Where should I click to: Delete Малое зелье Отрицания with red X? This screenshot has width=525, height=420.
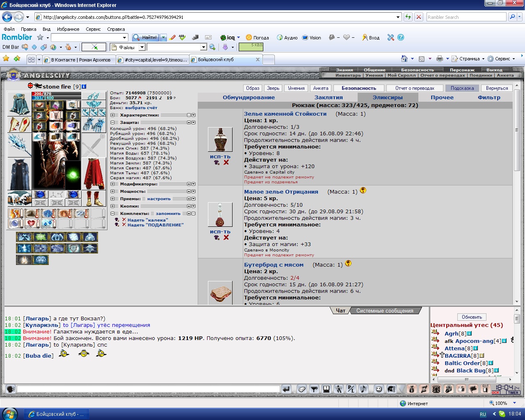tap(226, 237)
